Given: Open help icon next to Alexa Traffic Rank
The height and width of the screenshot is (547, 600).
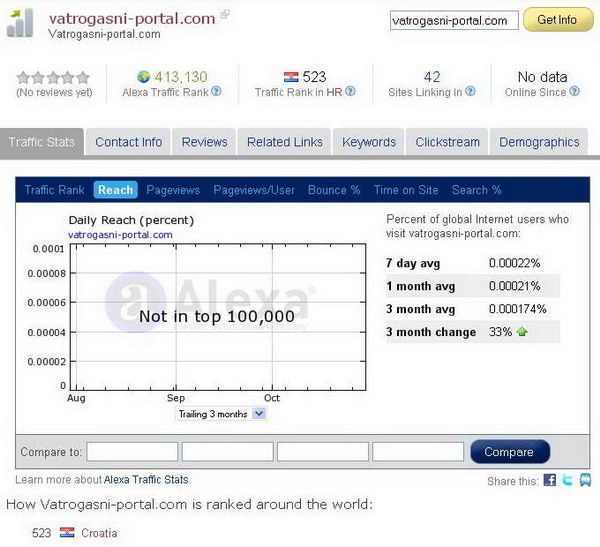Looking at the screenshot, I should (x=217, y=92).
